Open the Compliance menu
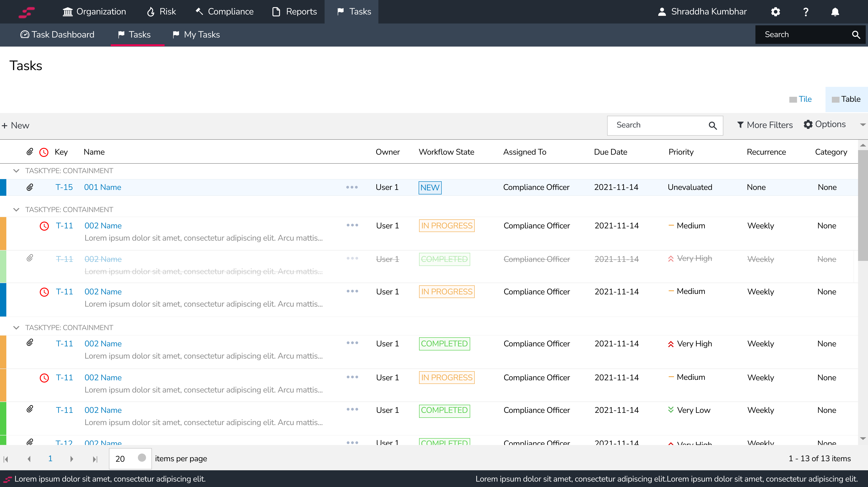 [x=224, y=12]
